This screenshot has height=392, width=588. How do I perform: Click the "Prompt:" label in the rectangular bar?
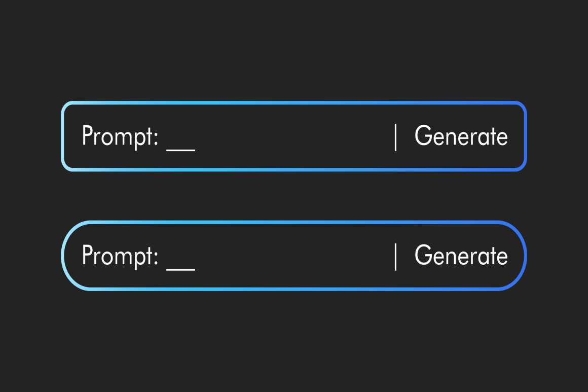[120, 136]
